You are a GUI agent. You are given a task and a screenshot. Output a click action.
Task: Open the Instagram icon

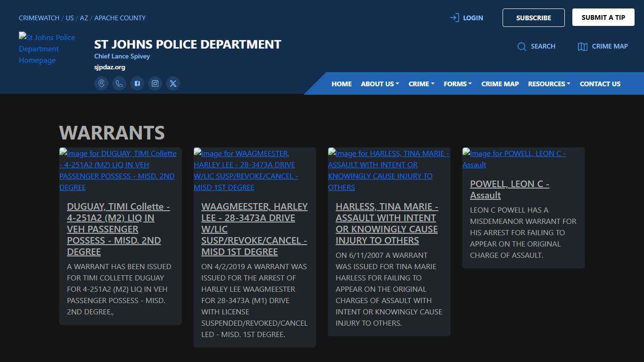tap(155, 83)
